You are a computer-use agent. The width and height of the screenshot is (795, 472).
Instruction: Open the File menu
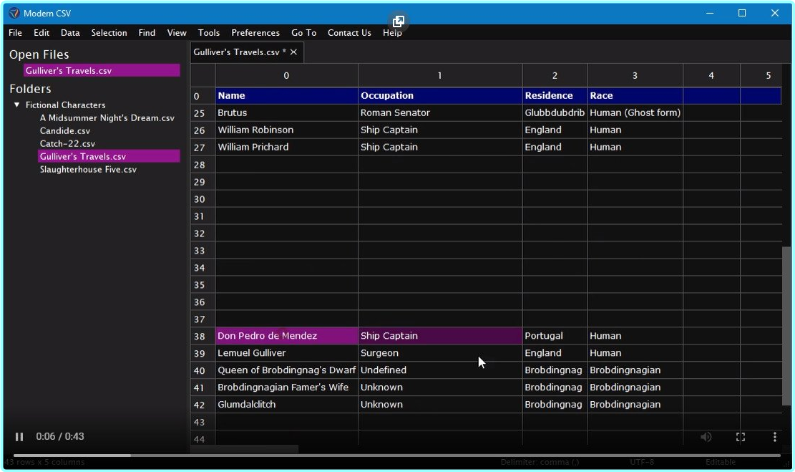coord(15,33)
